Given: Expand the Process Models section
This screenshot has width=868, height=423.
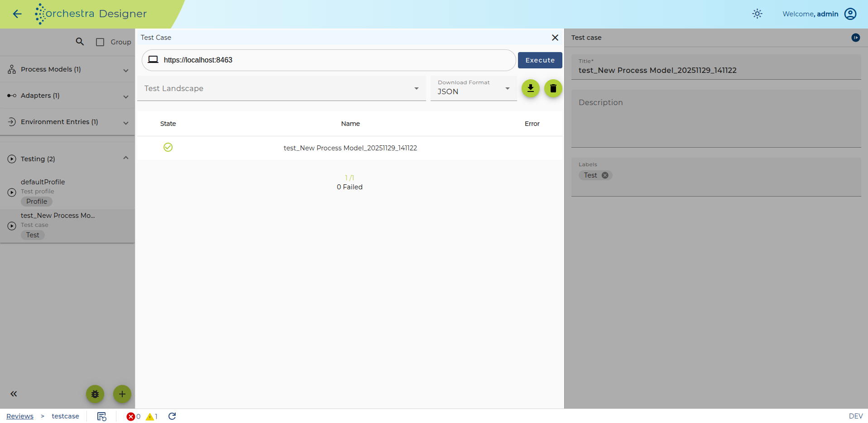Looking at the screenshot, I should coord(67,69).
